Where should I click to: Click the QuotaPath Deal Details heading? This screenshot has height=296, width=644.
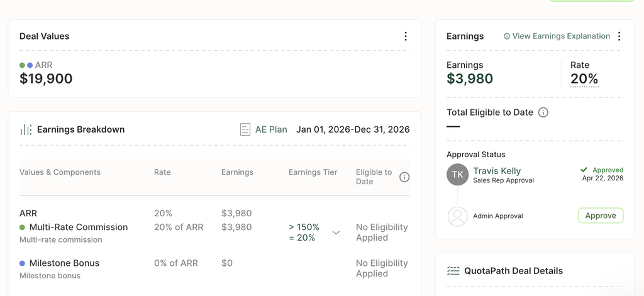point(513,271)
